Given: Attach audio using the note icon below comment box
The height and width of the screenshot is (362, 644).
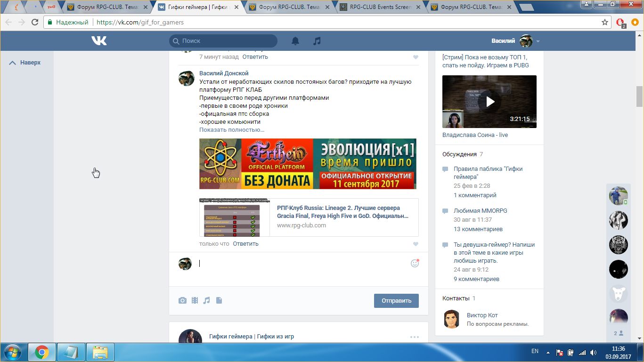Looking at the screenshot, I should (x=206, y=300).
